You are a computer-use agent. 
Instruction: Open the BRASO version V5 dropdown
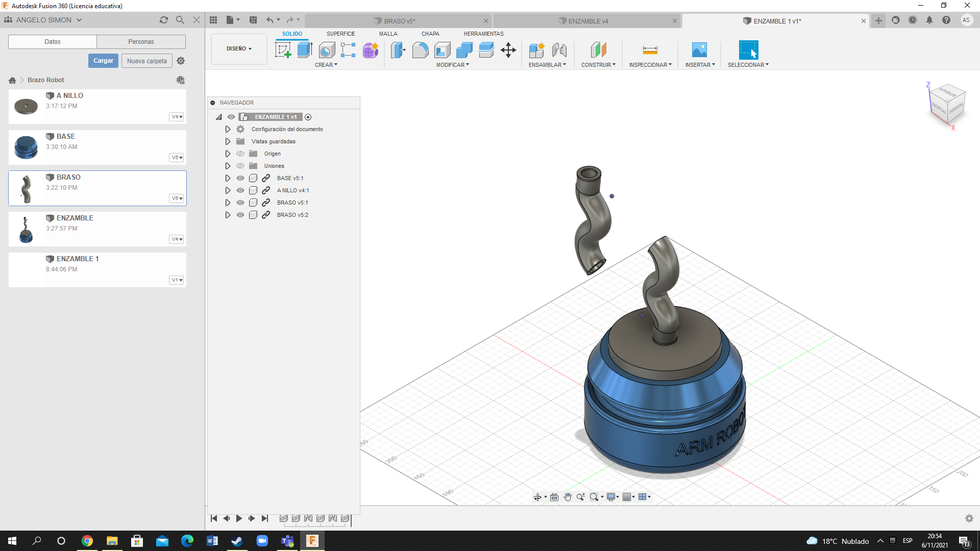pos(177,198)
